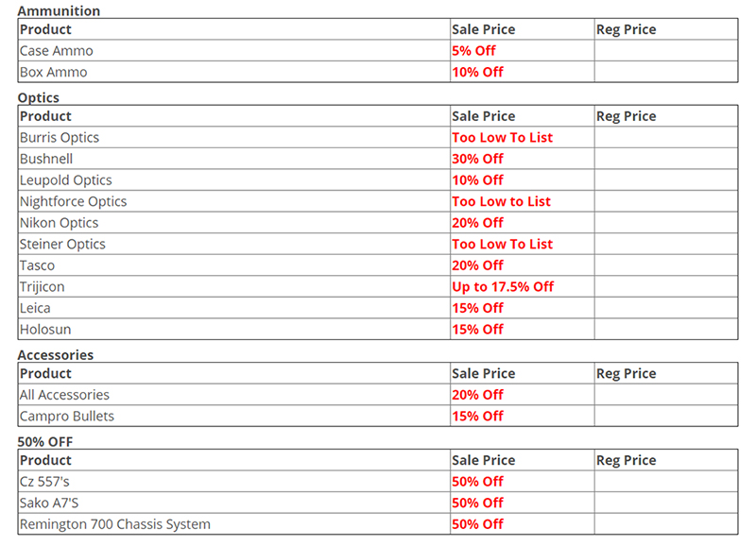756x546 pixels.
Task: Click the Cz 557's product entry
Action: [x=44, y=482]
